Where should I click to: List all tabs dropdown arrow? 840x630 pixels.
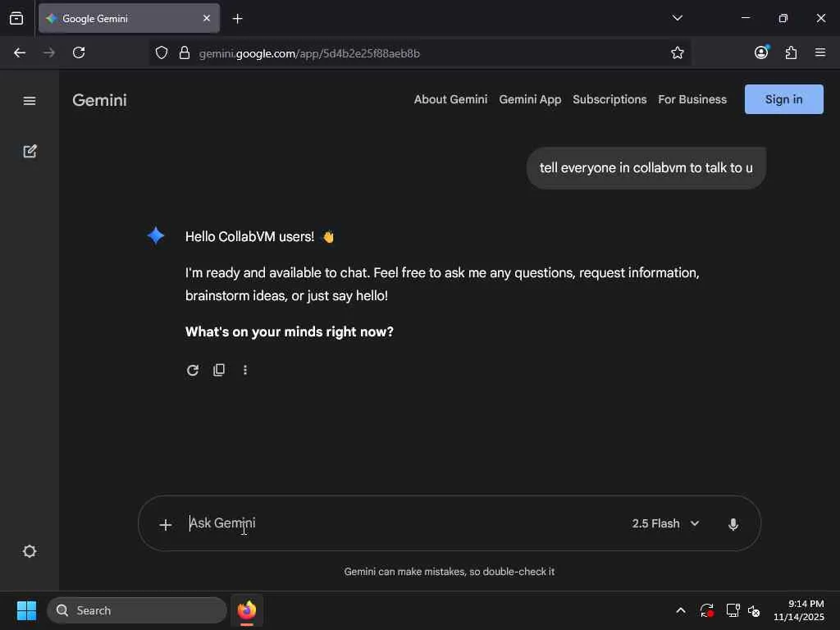[677, 18]
